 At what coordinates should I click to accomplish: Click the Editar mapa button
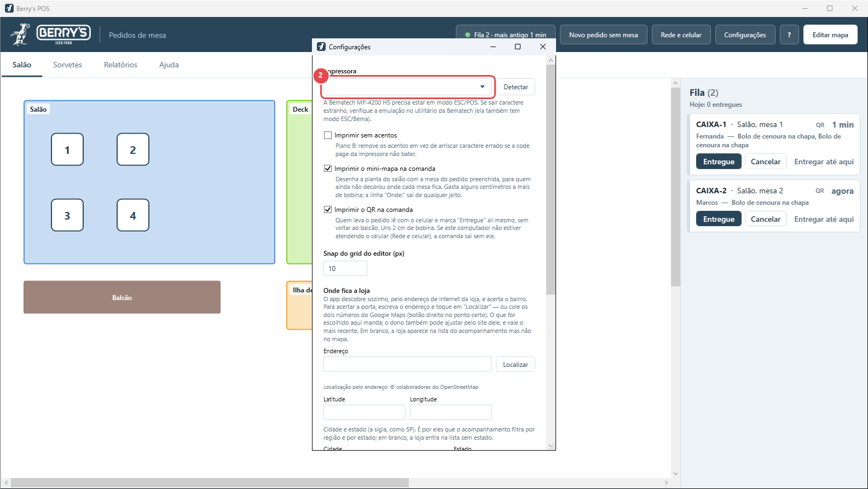click(x=830, y=34)
